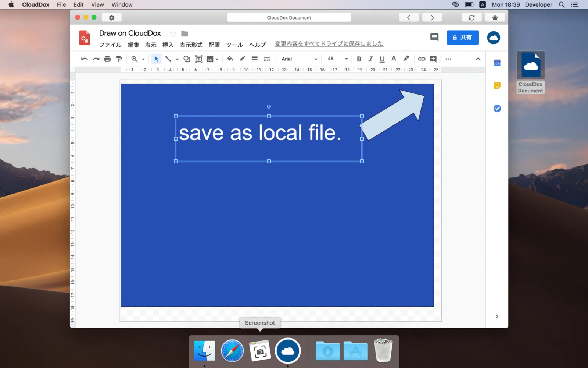588x368 pixels.
Task: Click the blue 共有 share button
Action: (463, 38)
